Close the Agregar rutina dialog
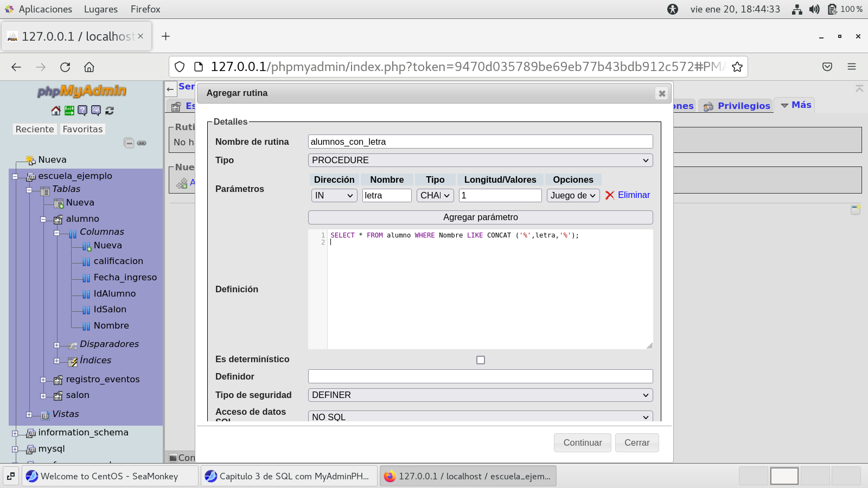 (x=661, y=93)
